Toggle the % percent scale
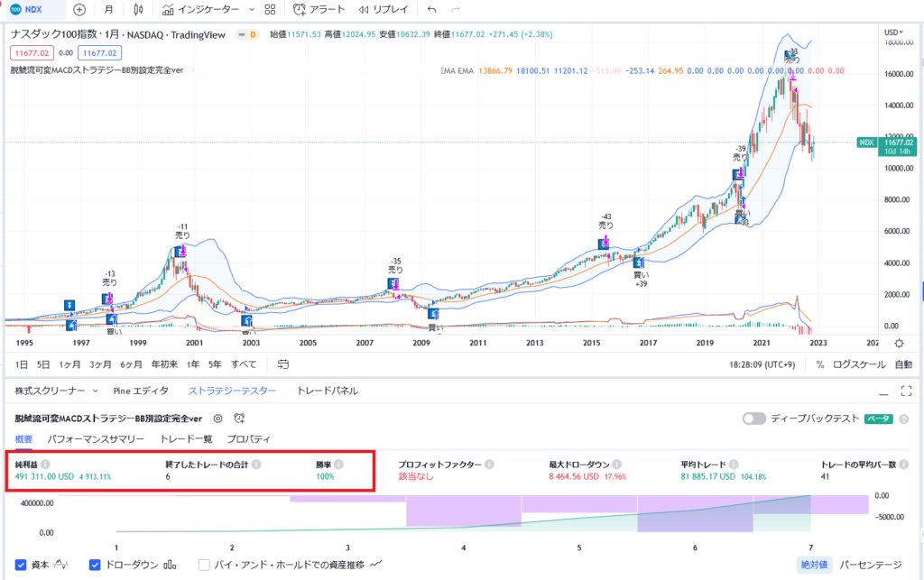The width and height of the screenshot is (924, 580). click(819, 364)
